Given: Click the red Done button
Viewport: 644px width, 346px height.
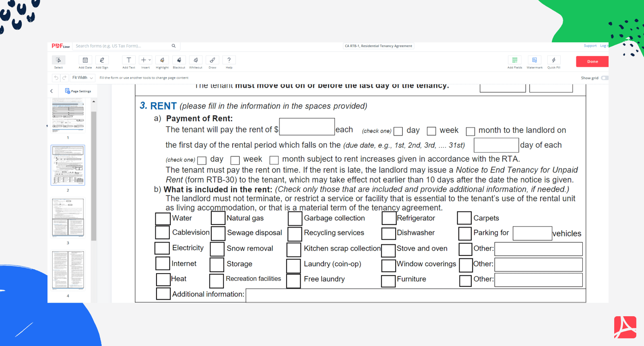Looking at the screenshot, I should 592,62.
